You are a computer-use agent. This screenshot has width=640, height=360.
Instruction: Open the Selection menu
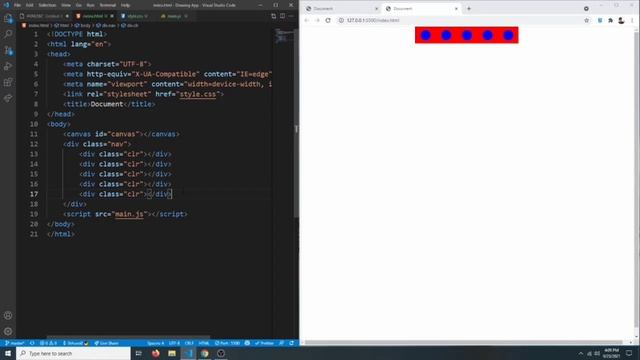[x=47, y=5]
